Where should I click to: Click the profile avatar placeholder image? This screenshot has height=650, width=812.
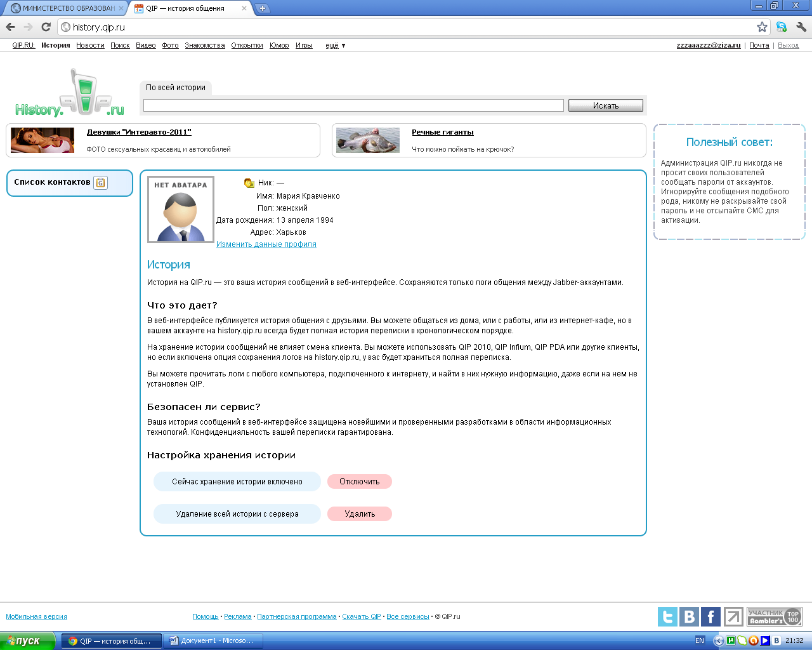click(x=181, y=209)
